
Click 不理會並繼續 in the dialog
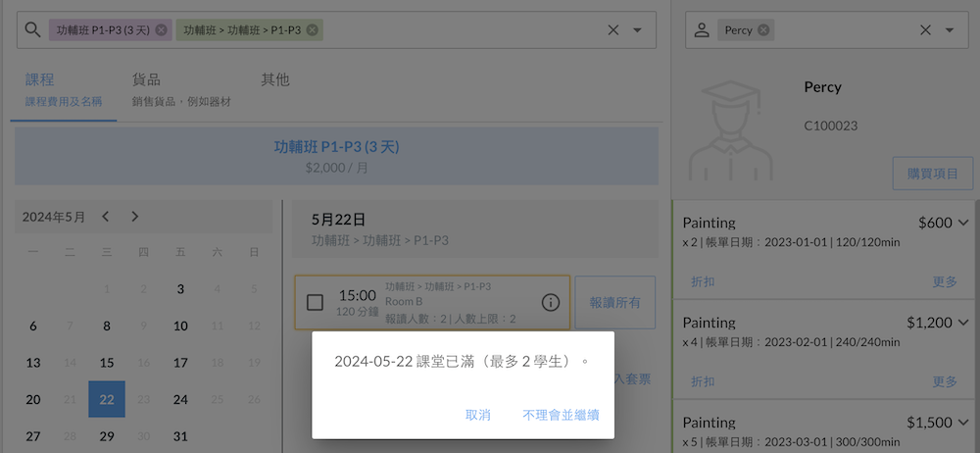tap(561, 415)
